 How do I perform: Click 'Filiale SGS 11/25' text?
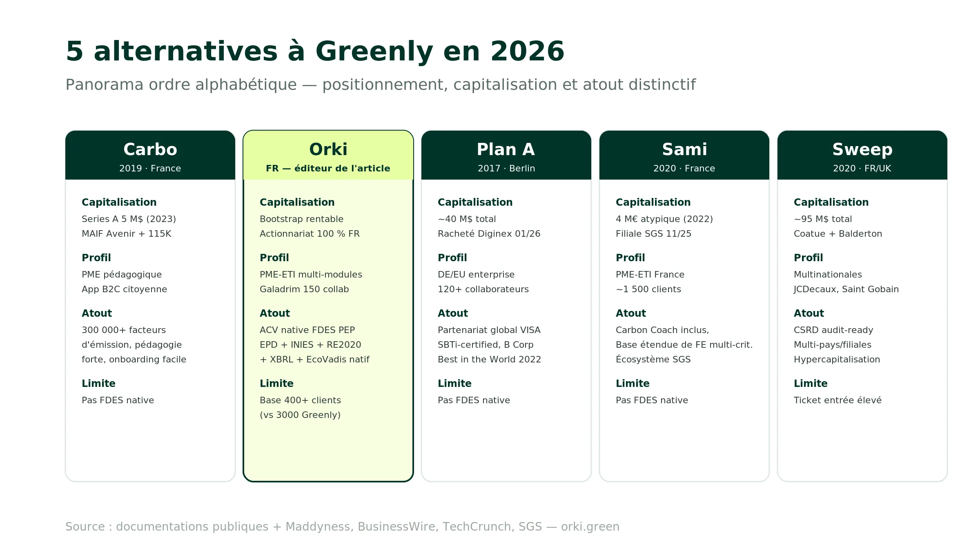(x=654, y=234)
